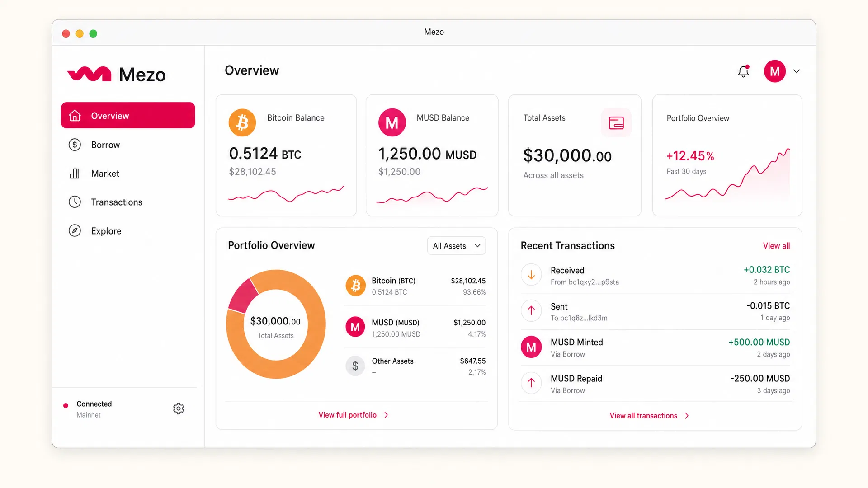Image resolution: width=868 pixels, height=488 pixels.
Task: Click the MUSD Repaid arrow icon
Action: coord(531,383)
